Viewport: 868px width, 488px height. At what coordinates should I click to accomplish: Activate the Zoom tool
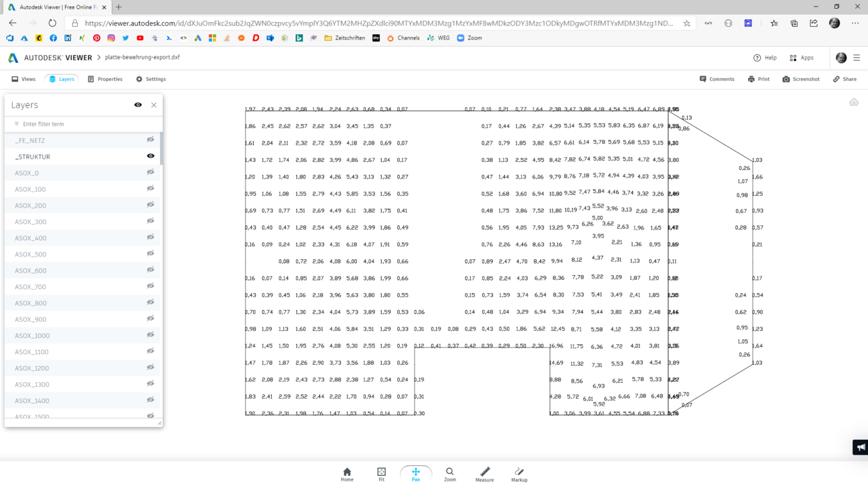click(449, 474)
